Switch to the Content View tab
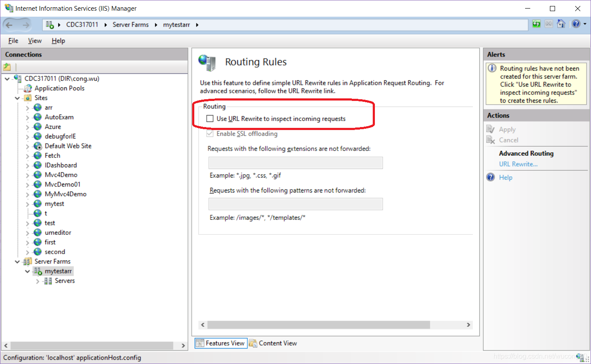The height and width of the screenshot is (364, 591). [x=273, y=343]
